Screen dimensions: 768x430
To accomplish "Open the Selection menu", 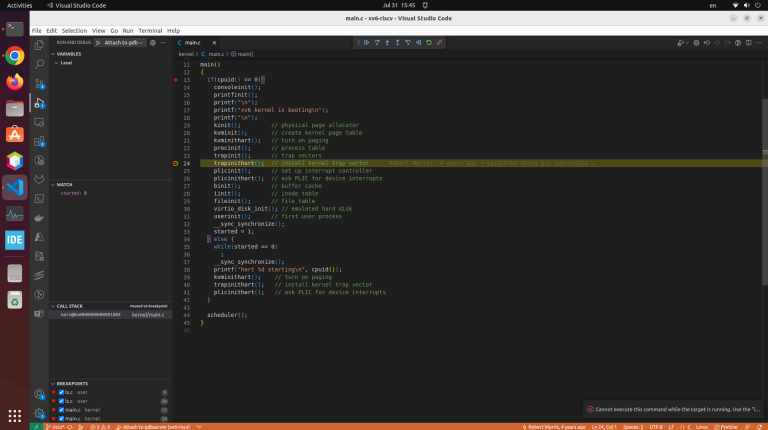I will point(74,30).
